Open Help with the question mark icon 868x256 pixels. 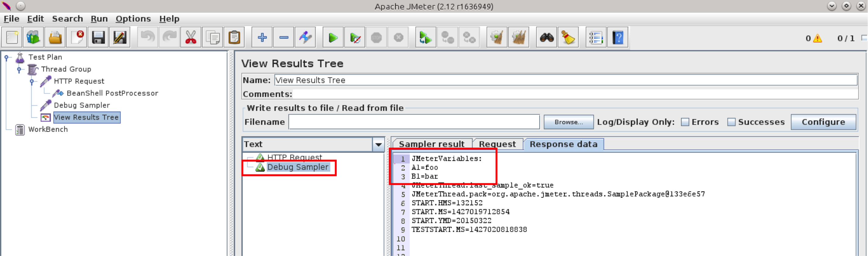tap(618, 37)
